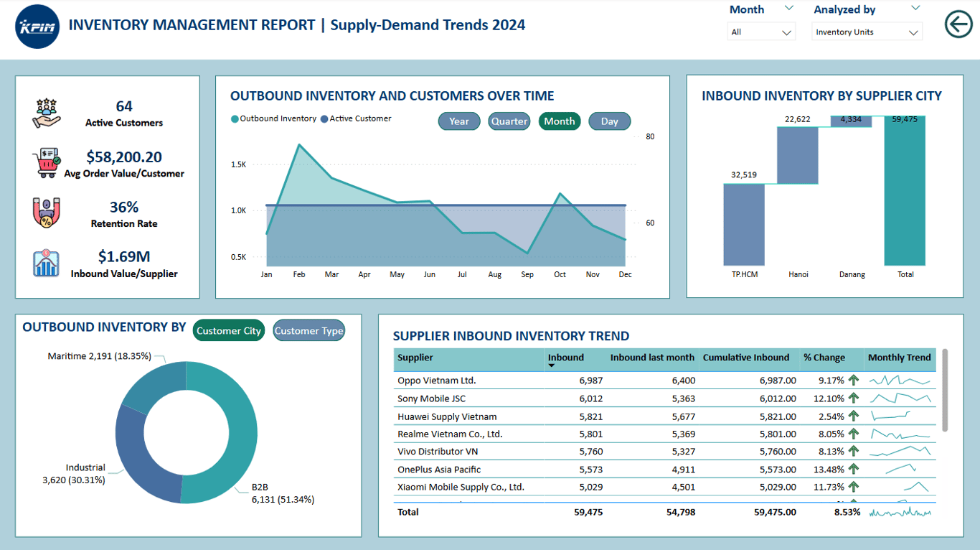This screenshot has height=550, width=980.
Task: Switch chart granularity to Day
Action: click(610, 121)
